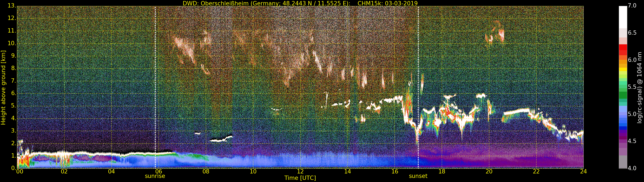644x182 pixels.
Task: Click the 'Time [UTC]' axis label
Action: pyautogui.click(x=300, y=178)
